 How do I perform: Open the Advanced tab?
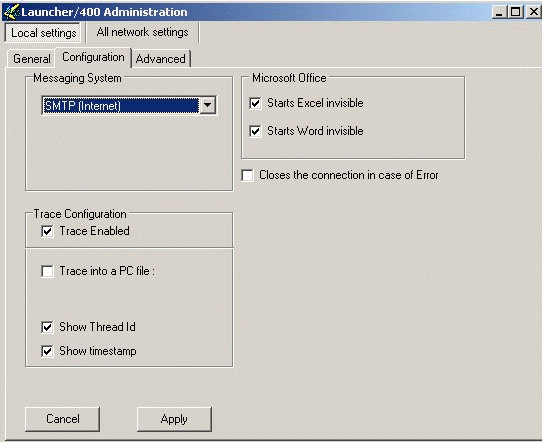tap(160, 59)
